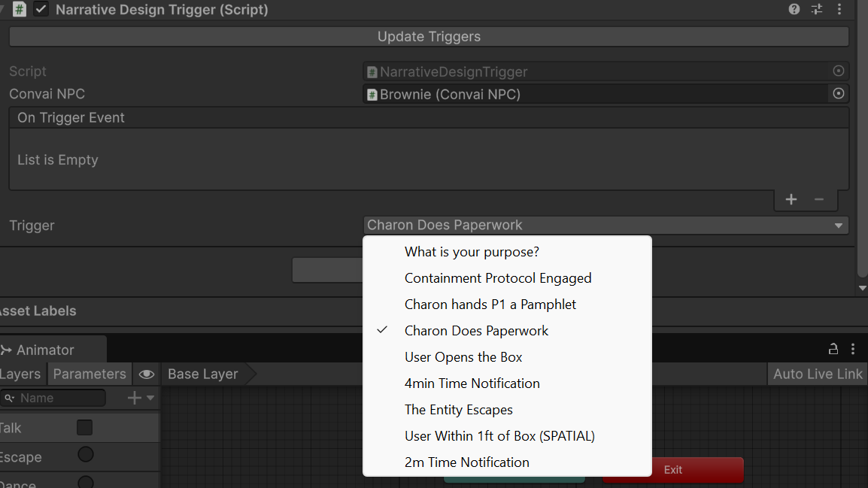This screenshot has width=868, height=488.
Task: Collapse the Trigger dropdown field
Action: click(605, 225)
